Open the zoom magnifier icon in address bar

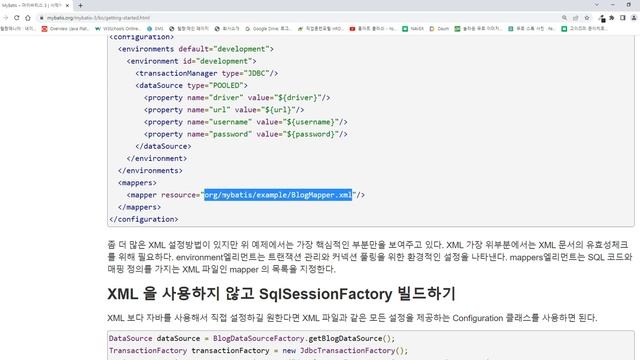(564, 18)
